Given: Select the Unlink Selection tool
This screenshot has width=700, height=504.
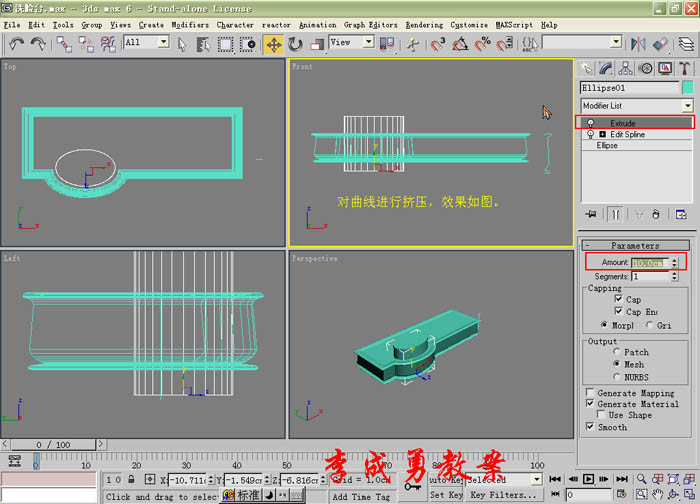Looking at the screenshot, I should pos(86,44).
